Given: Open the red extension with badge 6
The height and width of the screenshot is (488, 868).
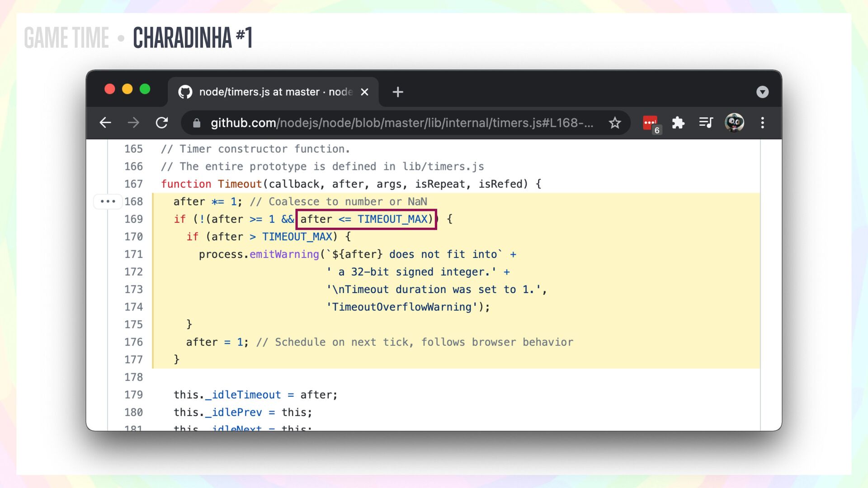Looking at the screenshot, I should [x=651, y=123].
